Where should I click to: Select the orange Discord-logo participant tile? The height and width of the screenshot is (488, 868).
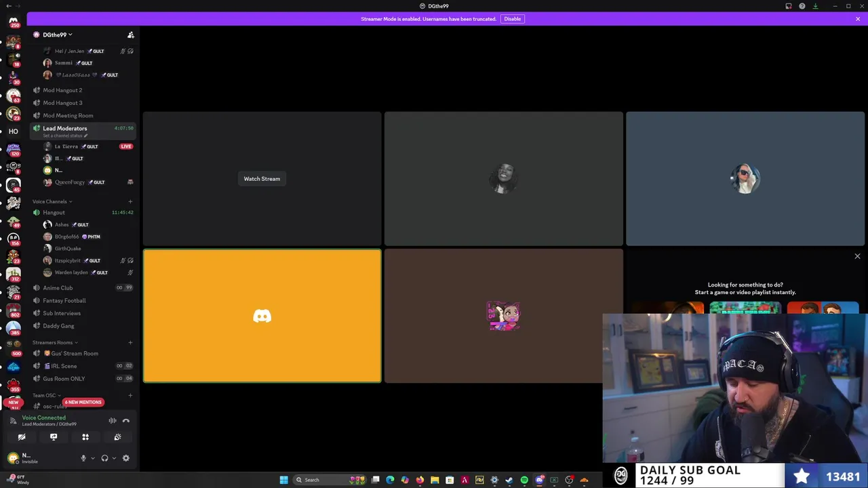pyautogui.click(x=262, y=316)
